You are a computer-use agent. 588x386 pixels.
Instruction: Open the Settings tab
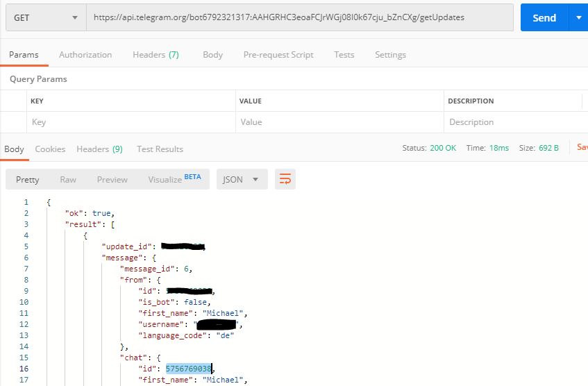click(x=390, y=55)
